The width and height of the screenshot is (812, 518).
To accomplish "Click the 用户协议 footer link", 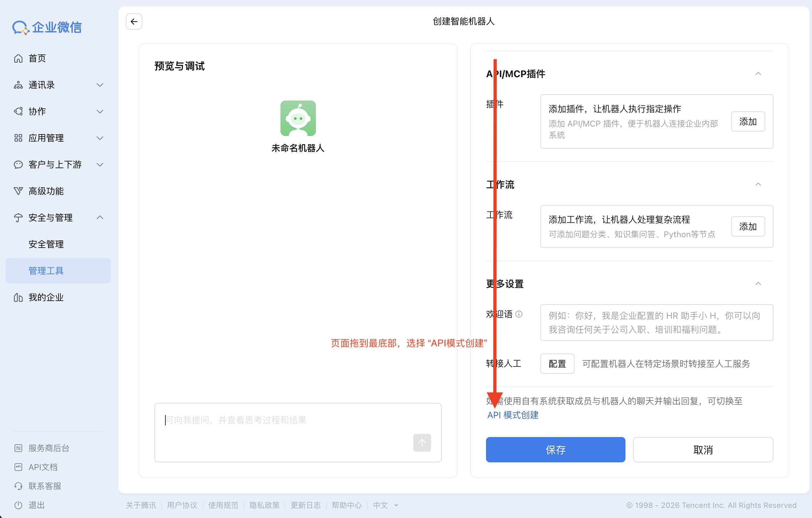I will pyautogui.click(x=182, y=505).
